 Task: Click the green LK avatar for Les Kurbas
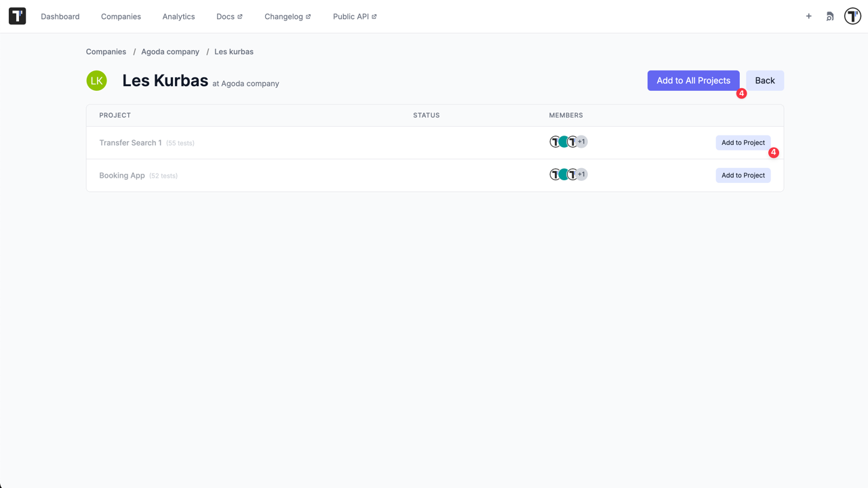(96, 80)
